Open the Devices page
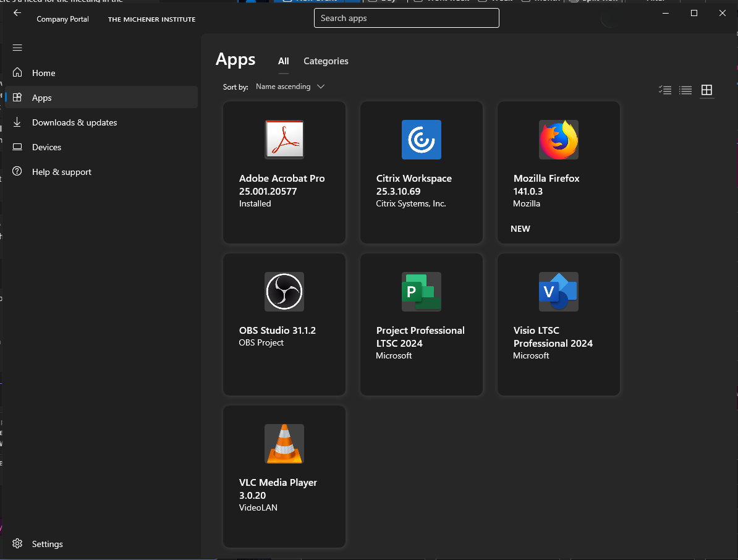The image size is (738, 560). (x=46, y=147)
